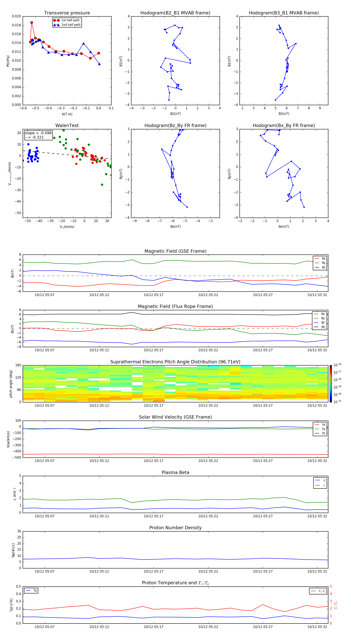Select the 'r = -0.321' annotation
This screenshot has height=644, width=351.
pos(35,137)
